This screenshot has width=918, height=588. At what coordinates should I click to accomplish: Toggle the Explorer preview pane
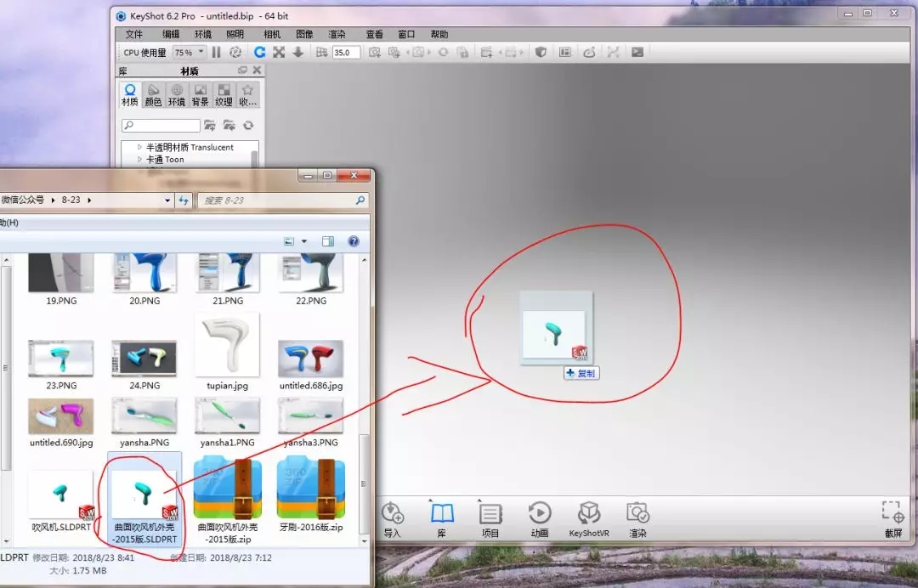[328, 241]
